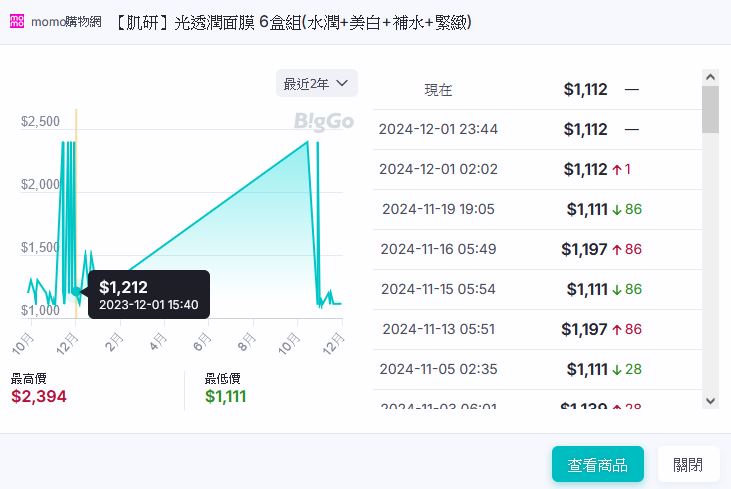This screenshot has width=731, height=489.
Task: Open the 最近2年 time range dropdown
Action: click(316, 83)
